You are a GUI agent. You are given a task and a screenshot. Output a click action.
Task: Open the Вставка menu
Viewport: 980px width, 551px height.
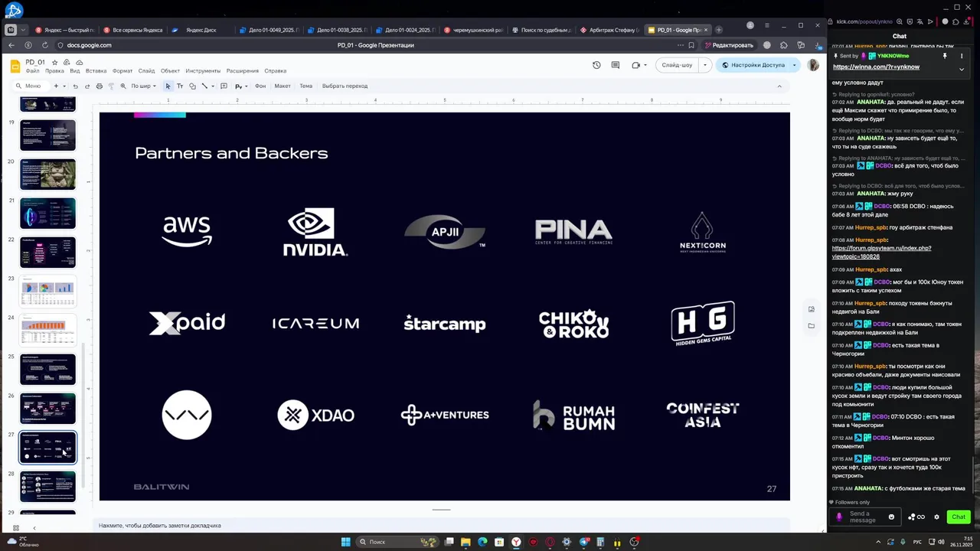click(96, 71)
